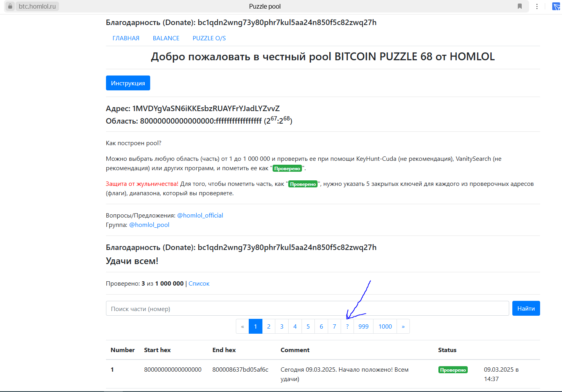This screenshot has width=562, height=392.
Task: Go to page 999 in pagination
Action: 363,327
